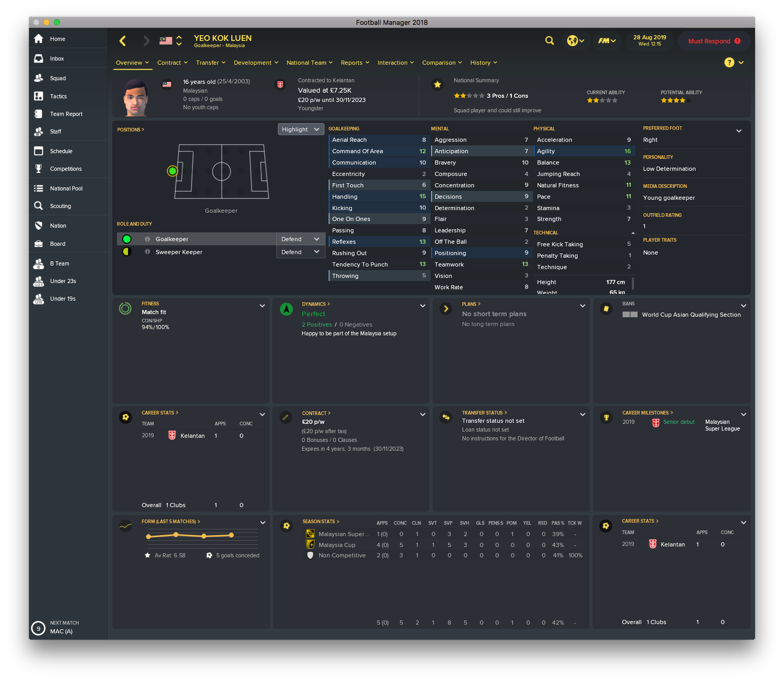Go back with the yellow arrow
The image size is (784, 681).
(123, 41)
